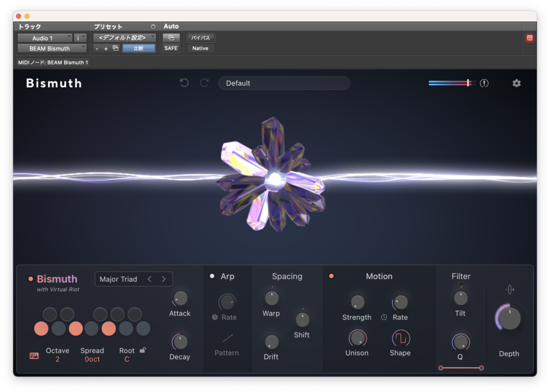Click the left handle of filter range slider

point(441,368)
